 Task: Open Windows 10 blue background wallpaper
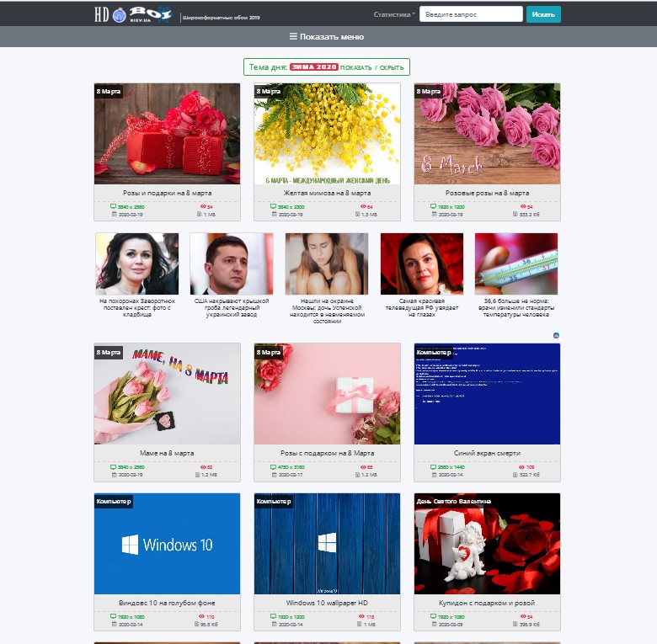[x=167, y=544]
